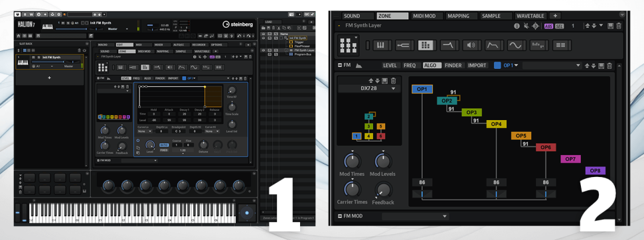
Task: Open the DX7 28 algorithm dropdown
Action: [x=368, y=89]
